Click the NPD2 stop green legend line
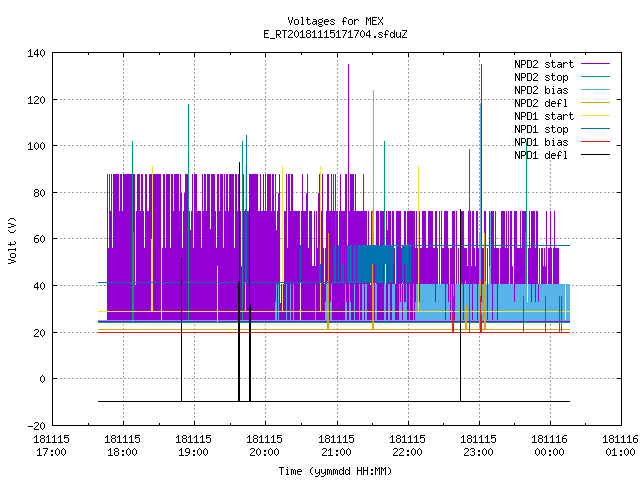This screenshot has height=480, width=640. tap(595, 77)
